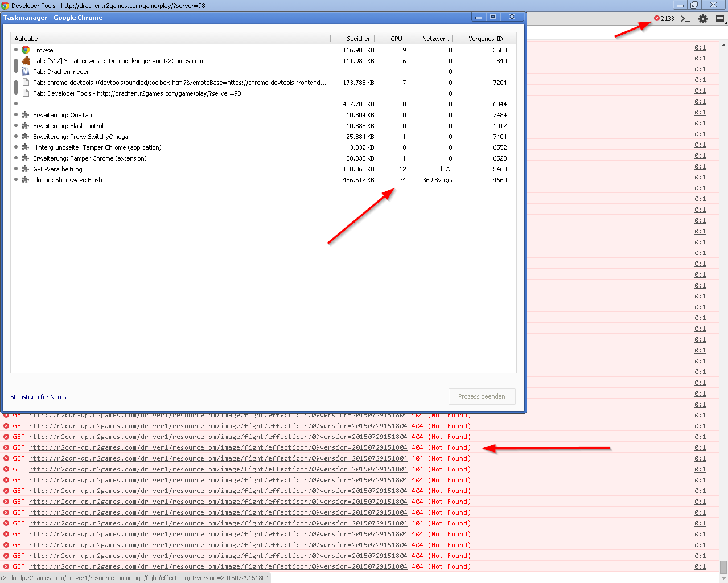Select the Tab: Drachenkrieger process row

pyautogui.click(x=61, y=72)
